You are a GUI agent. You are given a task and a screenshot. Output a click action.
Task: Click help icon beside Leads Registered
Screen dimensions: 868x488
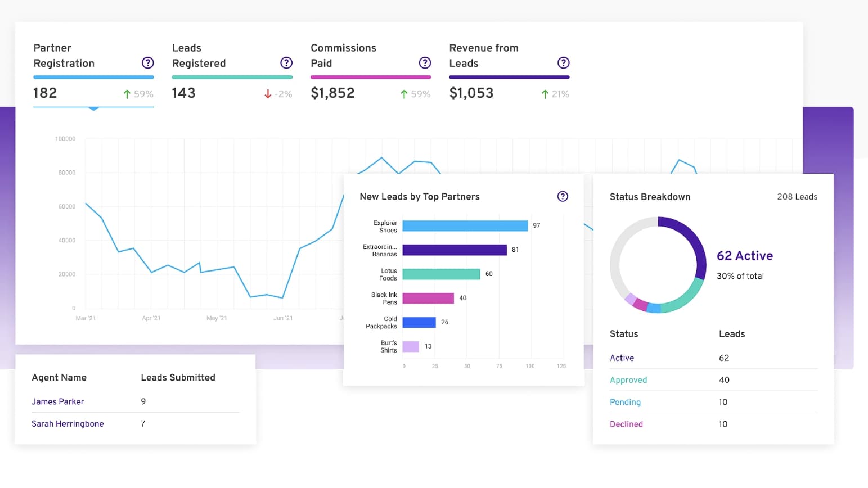pyautogui.click(x=286, y=63)
